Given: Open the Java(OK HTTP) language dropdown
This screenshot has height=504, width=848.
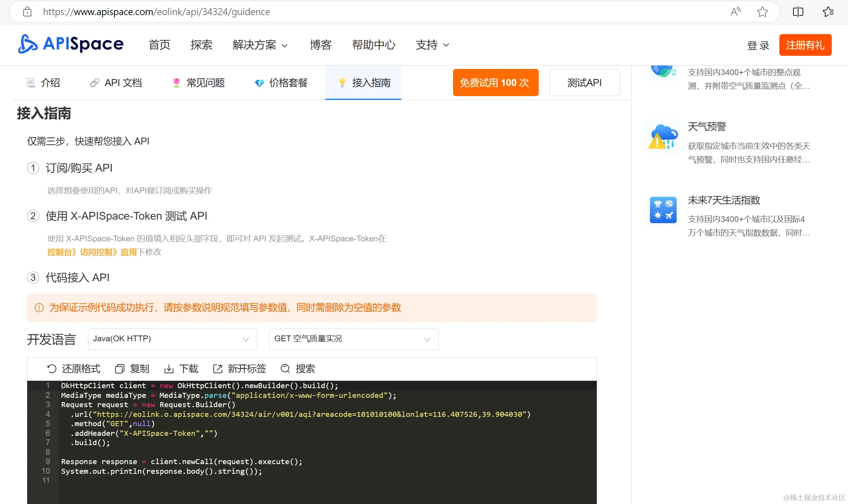Looking at the screenshot, I should click(x=172, y=339).
